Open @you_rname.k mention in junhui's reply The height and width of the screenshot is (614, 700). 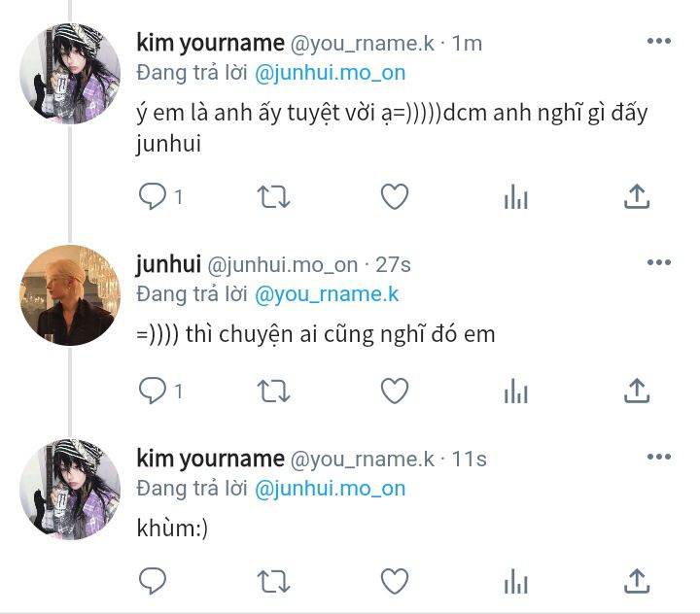(327, 294)
